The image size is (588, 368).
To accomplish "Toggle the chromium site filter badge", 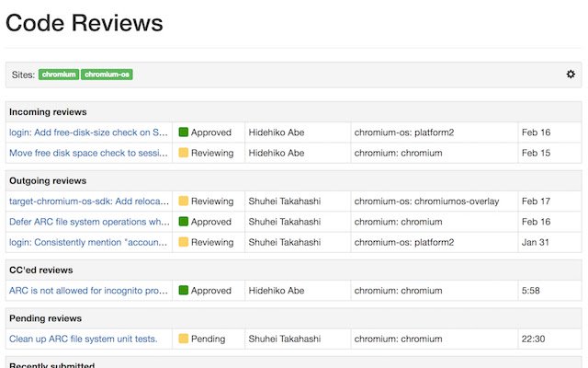I will tap(59, 75).
